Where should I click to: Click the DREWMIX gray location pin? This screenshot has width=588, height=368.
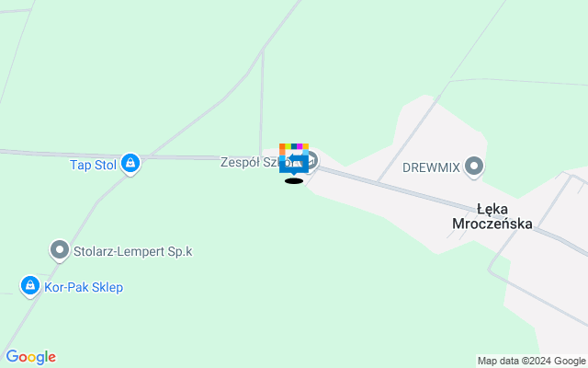coord(474,167)
